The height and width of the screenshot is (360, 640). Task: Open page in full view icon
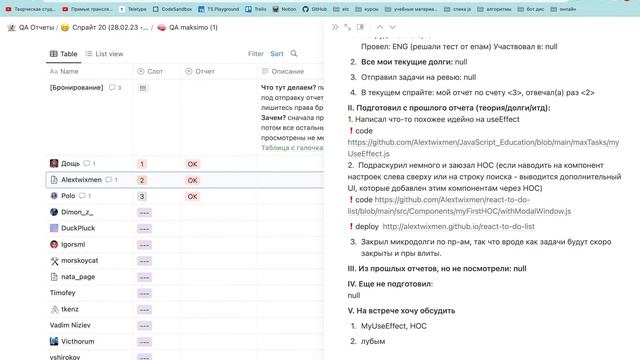point(347,27)
